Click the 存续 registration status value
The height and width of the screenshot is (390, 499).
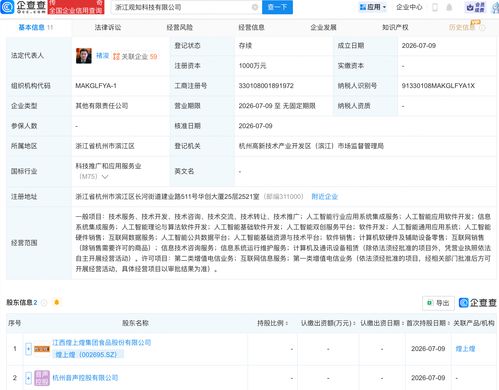click(245, 46)
